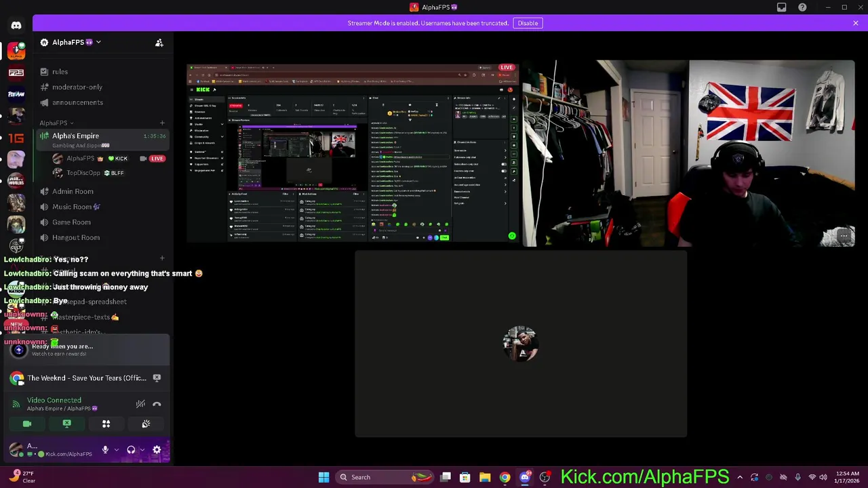This screenshot has width=868, height=488.
Task: Open Windows Start menu
Action: (324, 477)
